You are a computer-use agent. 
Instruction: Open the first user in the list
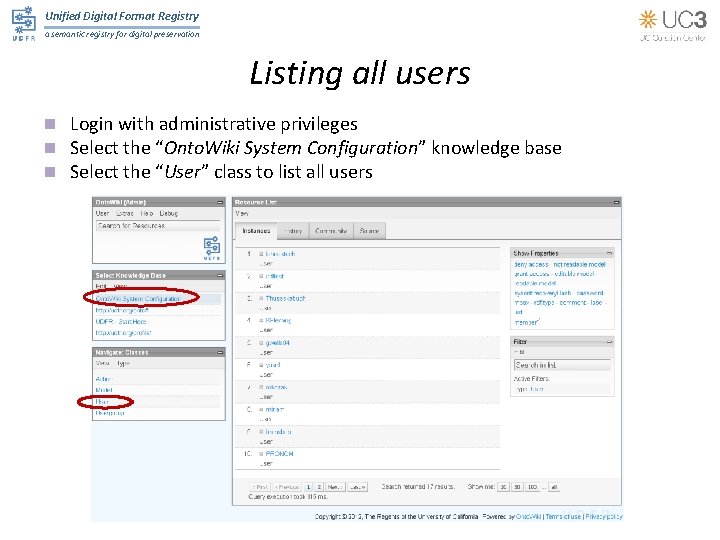tap(280, 254)
